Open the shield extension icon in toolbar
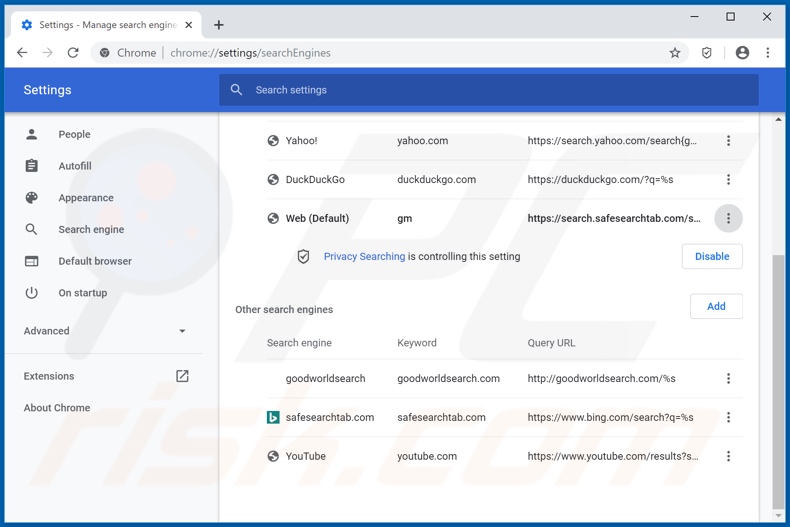Viewport: 790px width, 527px height. 707,52
